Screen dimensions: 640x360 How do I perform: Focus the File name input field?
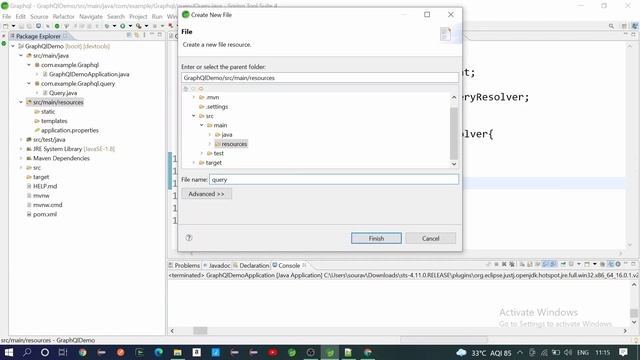333,180
